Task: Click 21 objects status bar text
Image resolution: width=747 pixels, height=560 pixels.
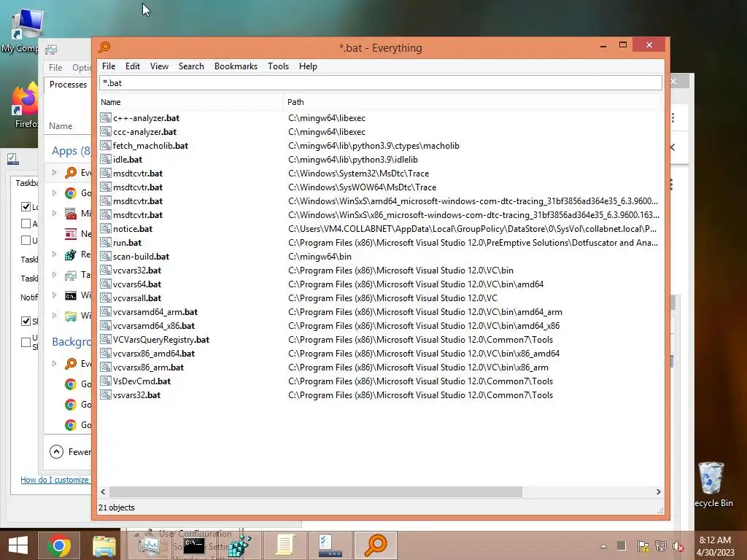Action: pyautogui.click(x=117, y=507)
